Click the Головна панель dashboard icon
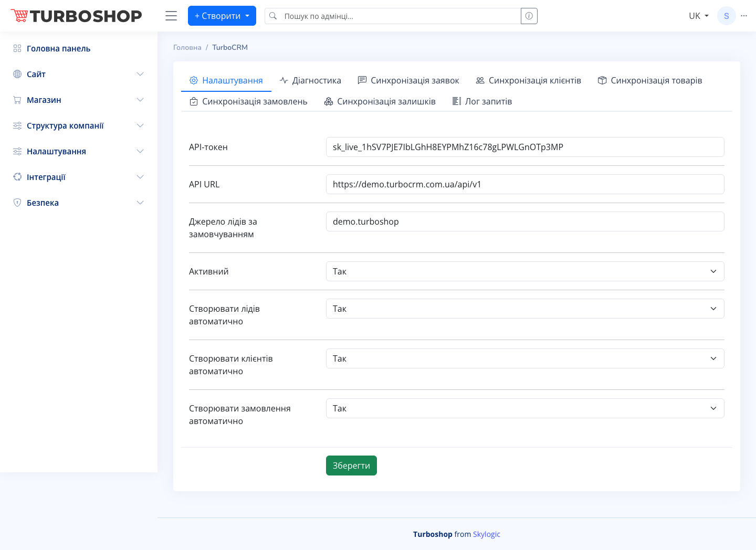This screenshot has width=756, height=550. click(17, 48)
